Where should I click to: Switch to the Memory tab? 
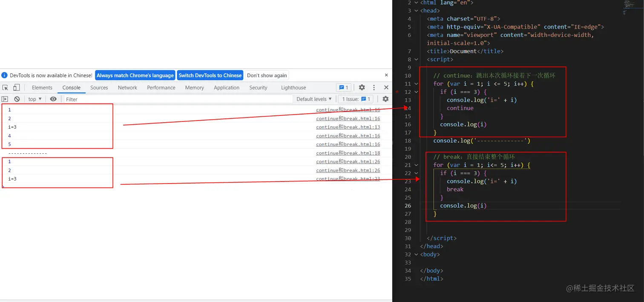click(195, 87)
